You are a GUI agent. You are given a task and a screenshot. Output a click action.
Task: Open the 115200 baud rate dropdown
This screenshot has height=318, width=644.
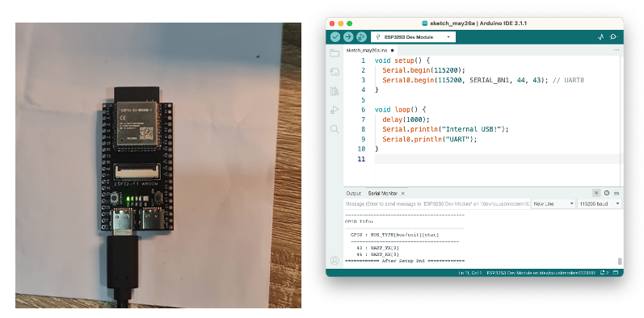600,204
